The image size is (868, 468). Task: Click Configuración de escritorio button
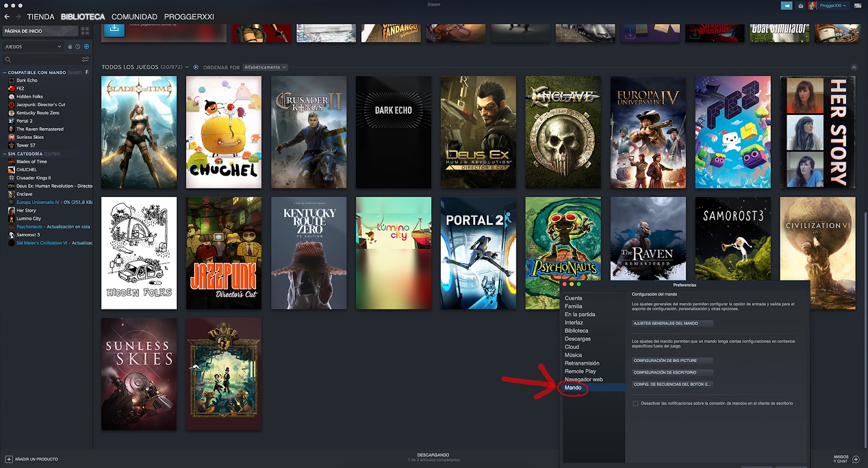(672, 373)
